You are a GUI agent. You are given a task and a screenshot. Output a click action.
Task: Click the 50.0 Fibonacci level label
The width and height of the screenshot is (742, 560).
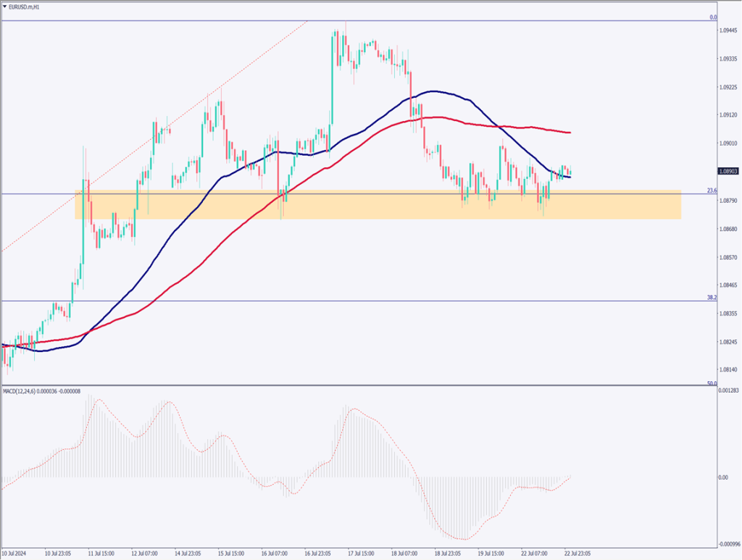click(712, 383)
